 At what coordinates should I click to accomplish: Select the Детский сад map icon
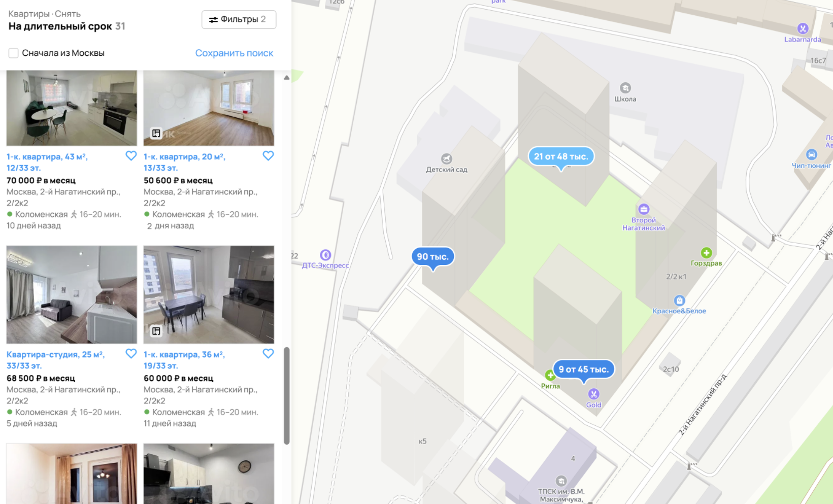(446, 159)
